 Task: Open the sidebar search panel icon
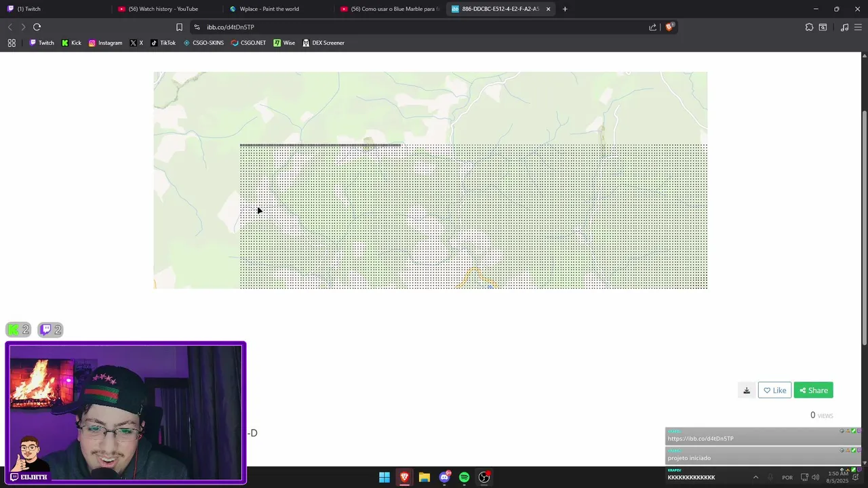[823, 27]
